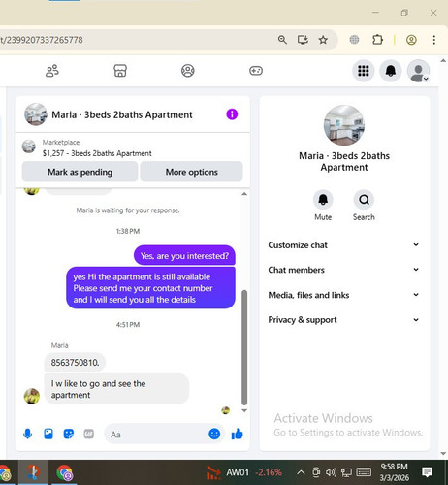Expand the Privacy & support section
Screen dimensions: 448x485
pyautogui.click(x=344, y=320)
